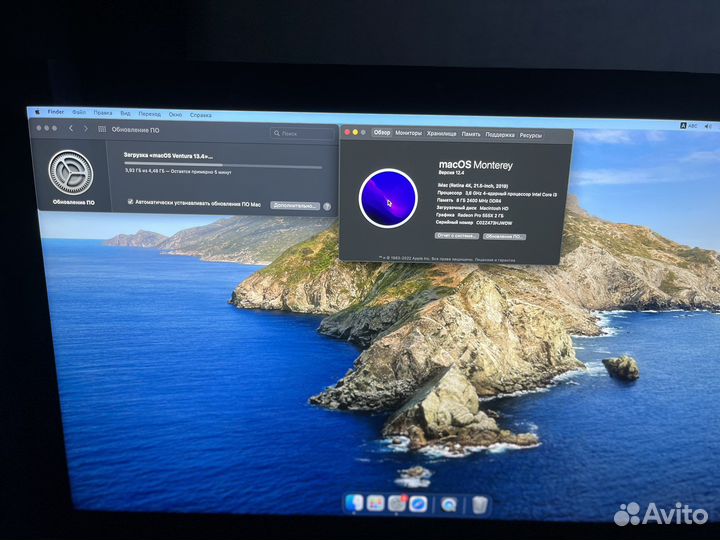Switch to the Поддержка tab
This screenshot has width=720, height=540.
click(500, 135)
